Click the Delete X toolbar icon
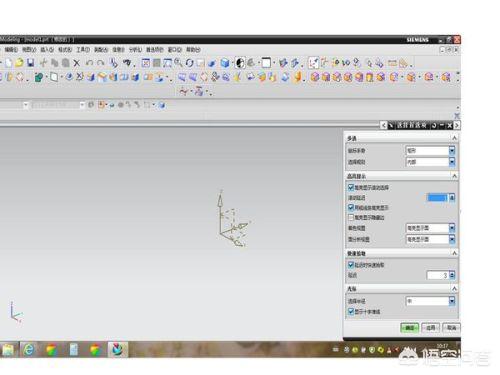Image resolution: width=500 pixels, height=375 pixels. click(x=77, y=63)
